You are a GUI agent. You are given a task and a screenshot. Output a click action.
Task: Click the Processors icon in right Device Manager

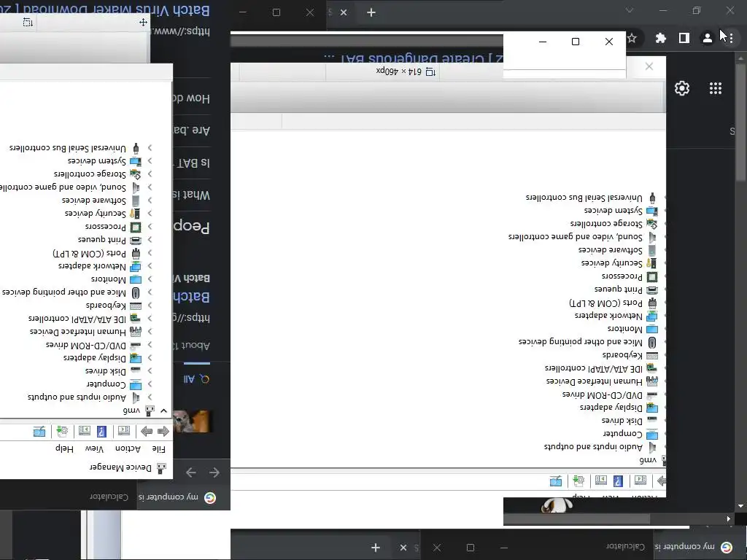click(652, 276)
